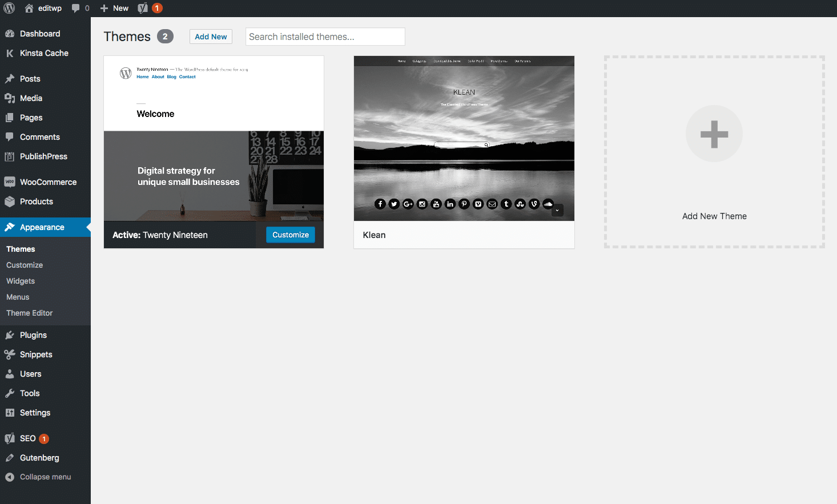Select the Customize submenu under Appearance
837x504 pixels.
click(x=25, y=265)
